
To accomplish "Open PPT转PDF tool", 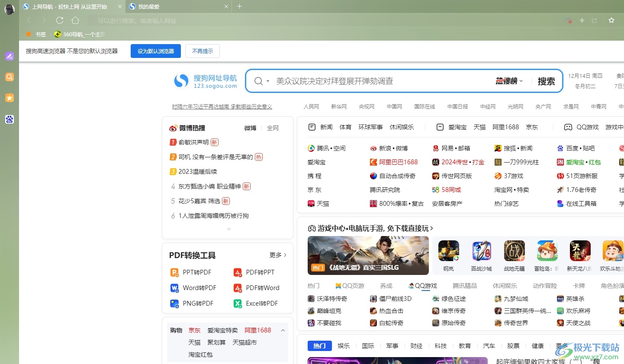I will coord(192,272).
